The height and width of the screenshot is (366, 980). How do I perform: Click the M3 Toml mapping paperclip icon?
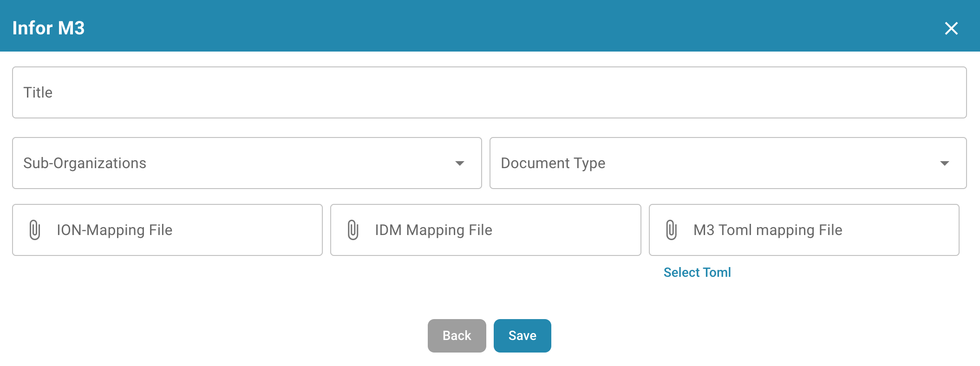(671, 230)
